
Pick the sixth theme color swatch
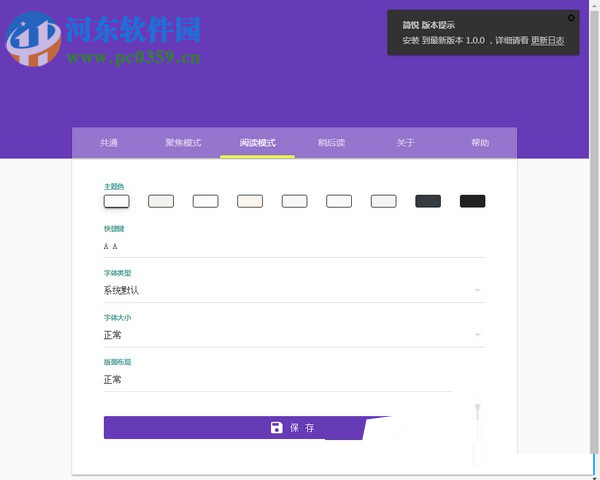(339, 201)
